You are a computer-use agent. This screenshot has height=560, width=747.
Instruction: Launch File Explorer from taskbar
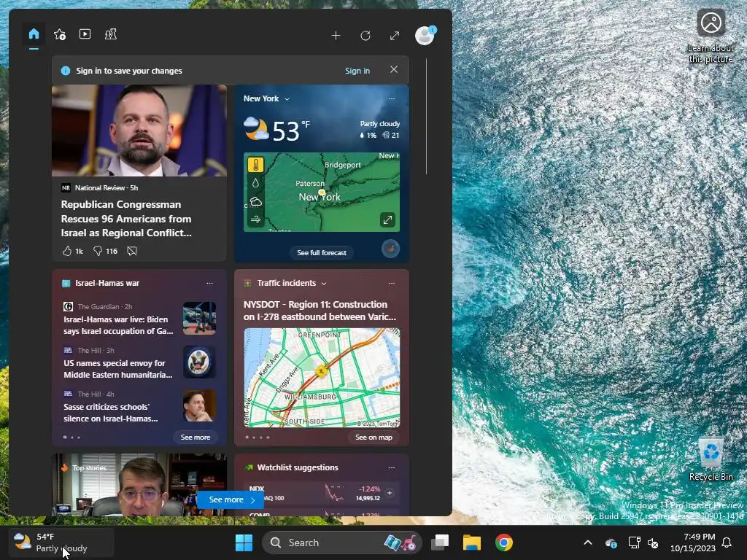(472, 542)
